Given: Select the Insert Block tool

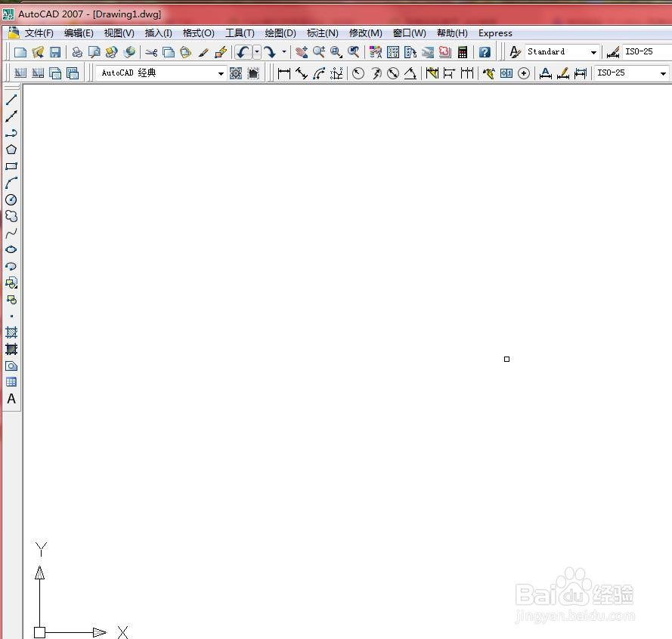Looking at the screenshot, I should pyautogui.click(x=11, y=282).
